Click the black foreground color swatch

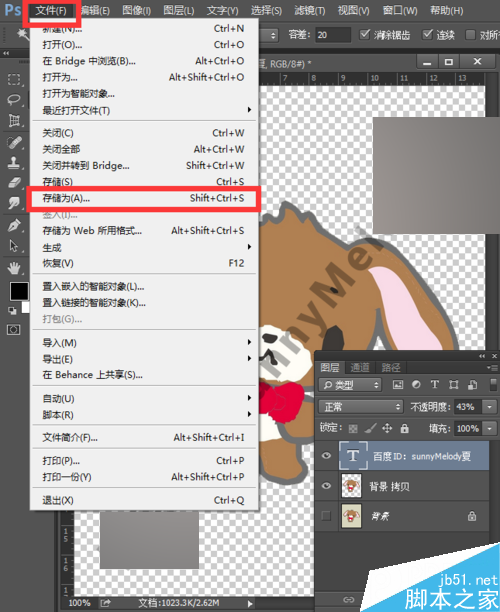19,291
